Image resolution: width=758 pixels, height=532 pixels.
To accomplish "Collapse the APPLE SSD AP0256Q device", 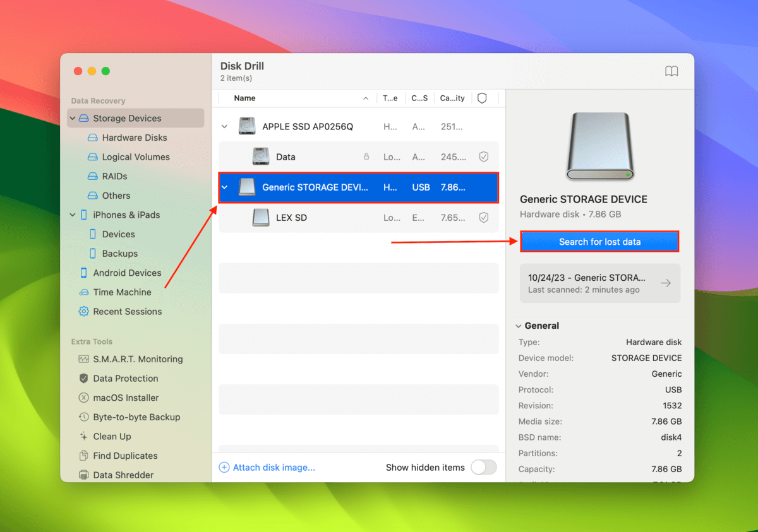I will [224, 126].
